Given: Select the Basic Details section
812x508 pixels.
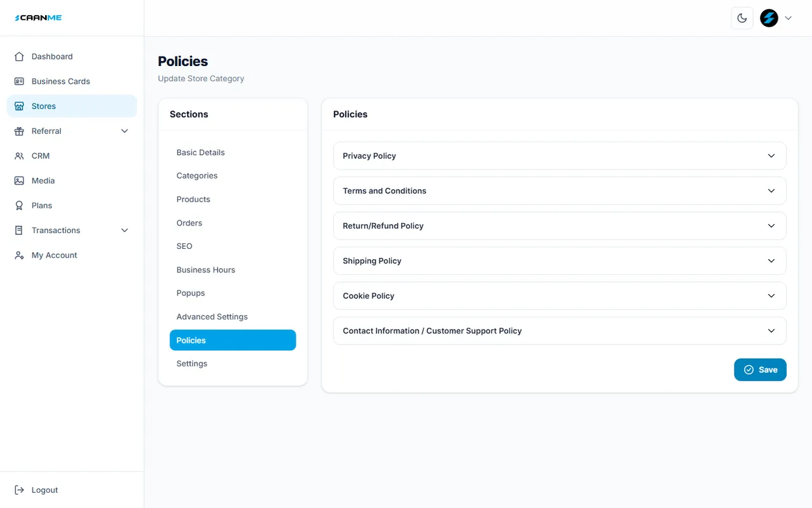Looking at the screenshot, I should pyautogui.click(x=233, y=152).
